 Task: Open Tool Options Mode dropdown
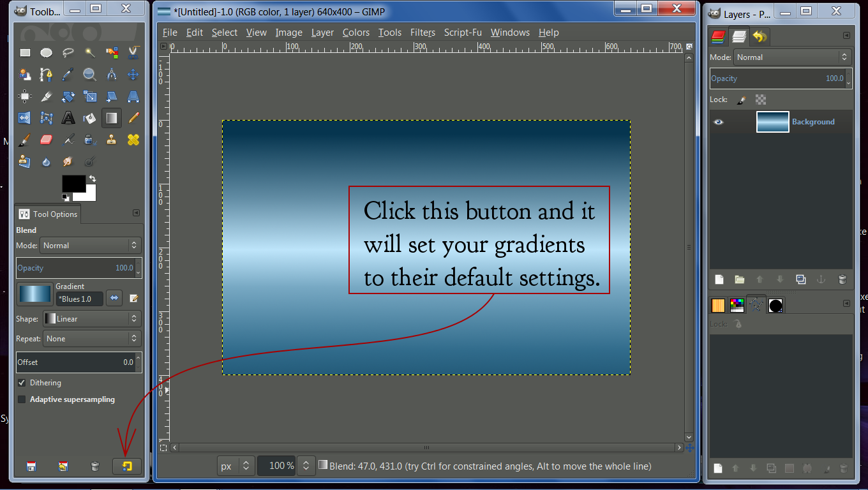(91, 245)
